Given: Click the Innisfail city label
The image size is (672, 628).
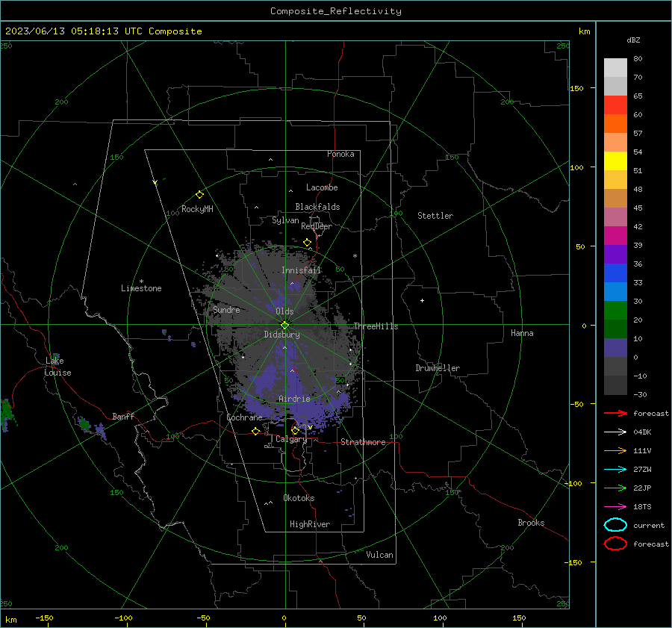Looking at the screenshot, I should point(301,270).
